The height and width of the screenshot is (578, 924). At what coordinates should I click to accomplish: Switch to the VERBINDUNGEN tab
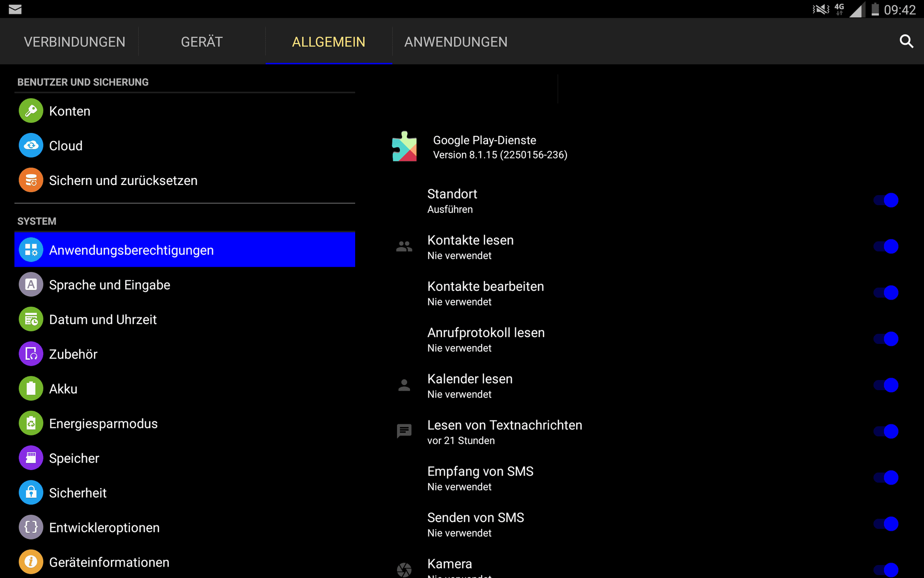coord(75,42)
